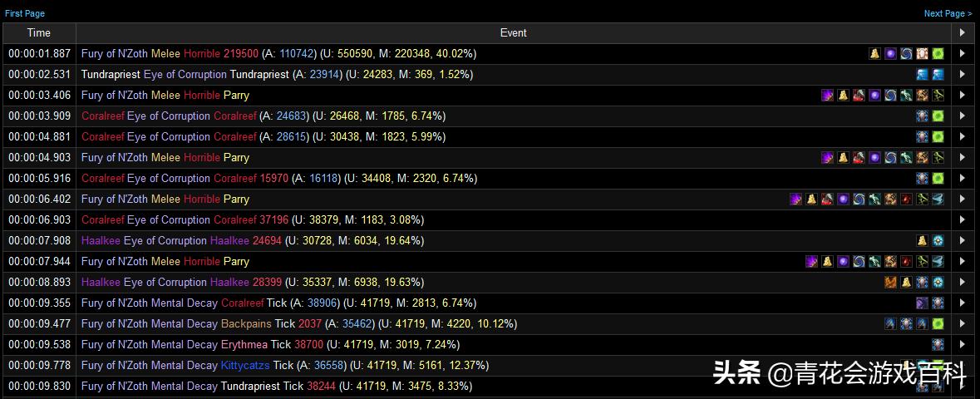This screenshot has height=399, width=980.
Task: Click blue armor icon in 00:00:04.881 row
Action: coord(922,136)
